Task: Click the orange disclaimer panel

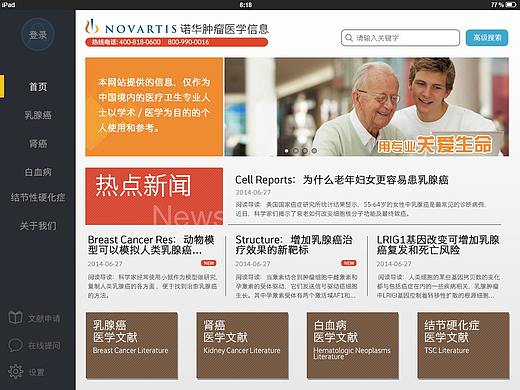Action: click(x=154, y=107)
